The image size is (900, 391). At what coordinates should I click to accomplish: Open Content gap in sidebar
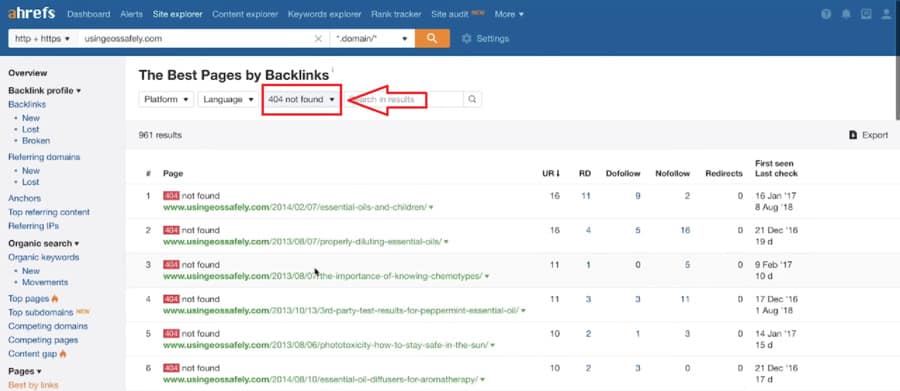coord(33,354)
